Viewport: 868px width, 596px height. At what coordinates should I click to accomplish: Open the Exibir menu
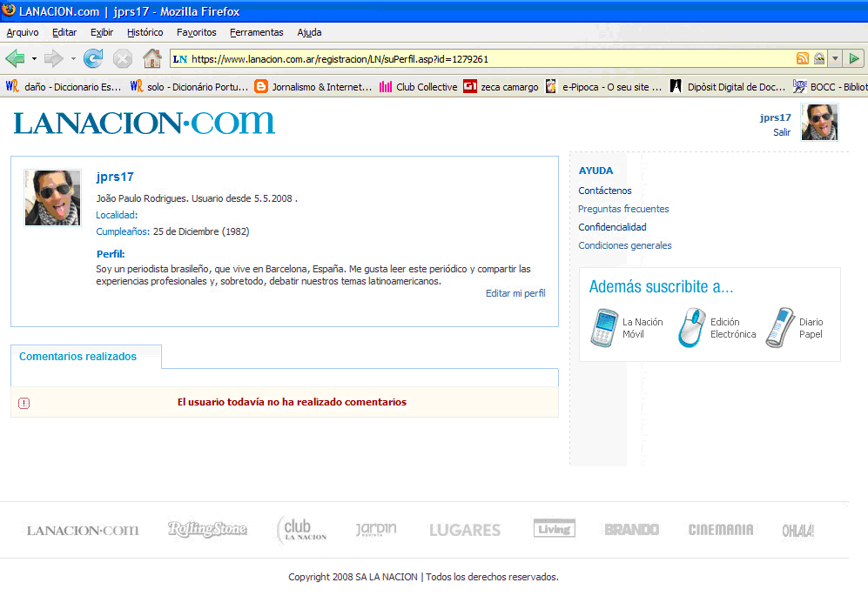102,32
